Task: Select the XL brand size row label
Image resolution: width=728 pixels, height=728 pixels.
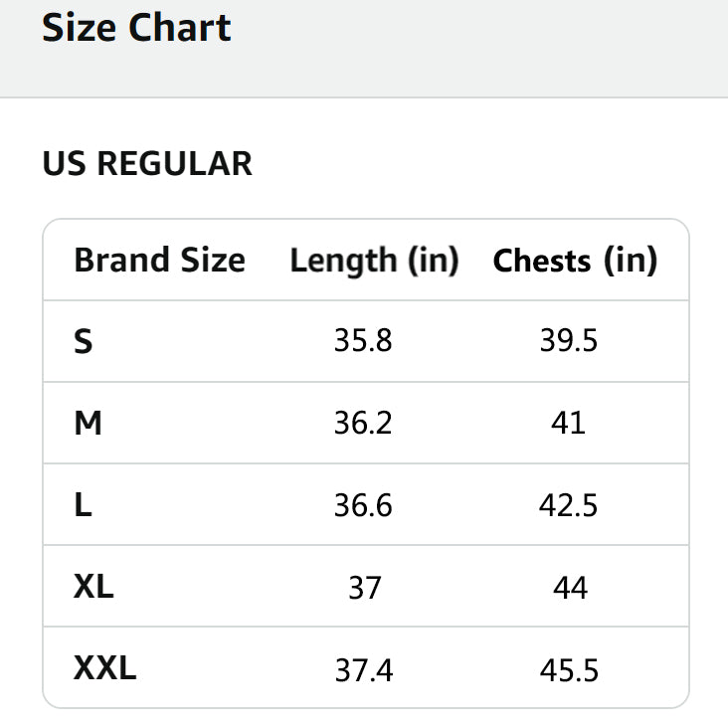Action: pyautogui.click(x=93, y=587)
